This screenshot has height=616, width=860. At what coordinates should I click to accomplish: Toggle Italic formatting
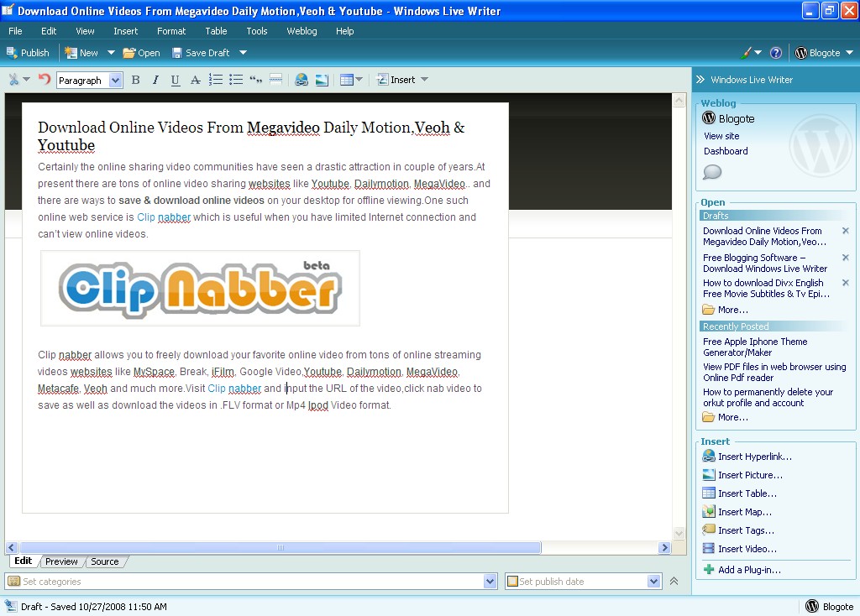pyautogui.click(x=155, y=80)
